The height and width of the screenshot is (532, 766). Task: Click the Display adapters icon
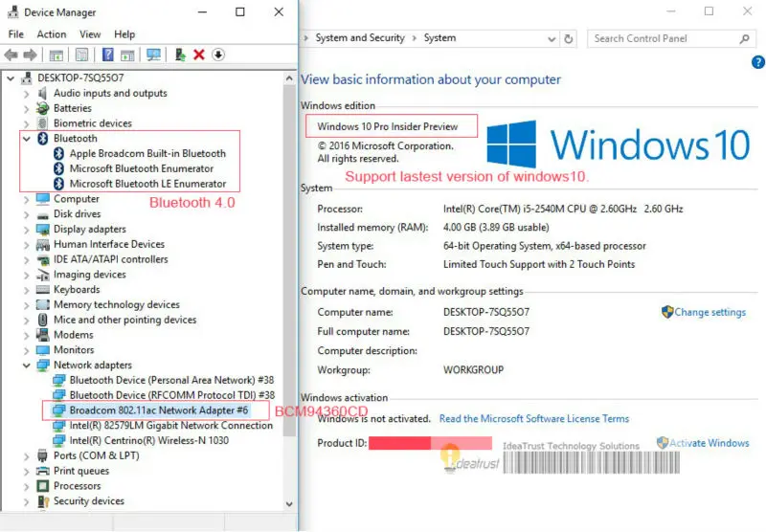(x=43, y=230)
